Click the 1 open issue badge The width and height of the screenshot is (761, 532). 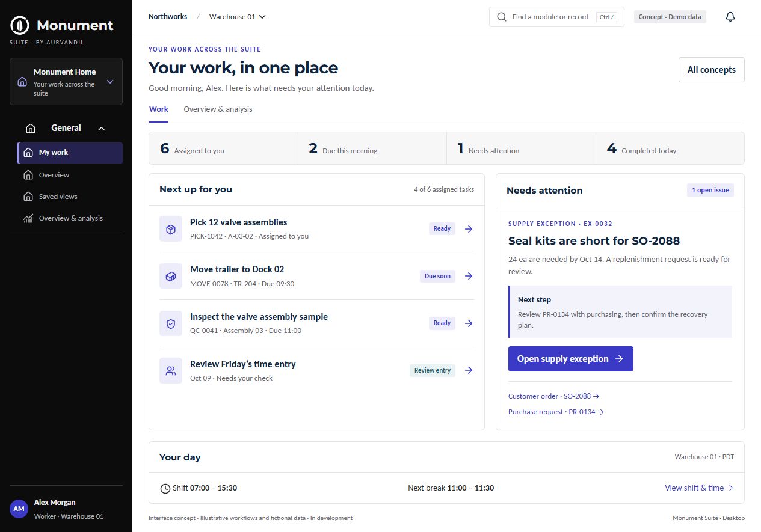[710, 190]
